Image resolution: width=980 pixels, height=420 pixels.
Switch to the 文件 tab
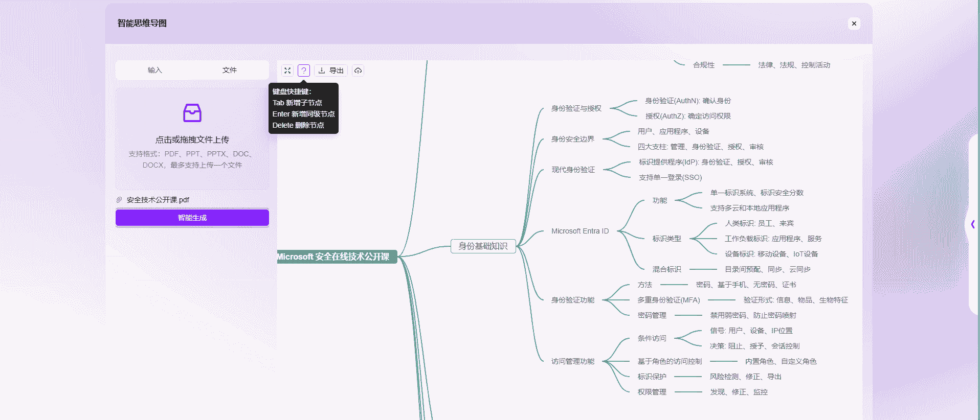click(x=230, y=70)
